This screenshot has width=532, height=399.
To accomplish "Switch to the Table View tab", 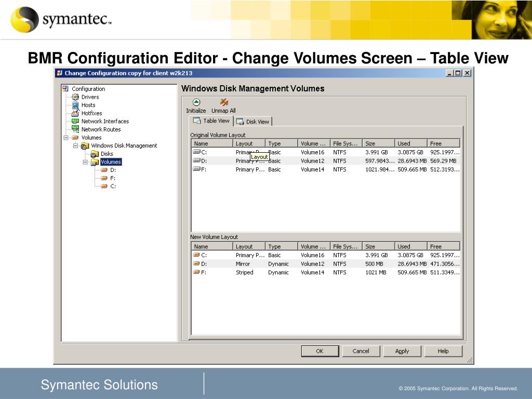I will coord(211,121).
